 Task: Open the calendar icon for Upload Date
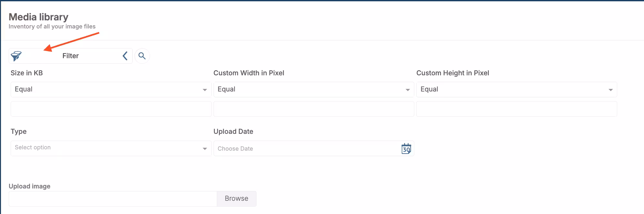pyautogui.click(x=407, y=148)
